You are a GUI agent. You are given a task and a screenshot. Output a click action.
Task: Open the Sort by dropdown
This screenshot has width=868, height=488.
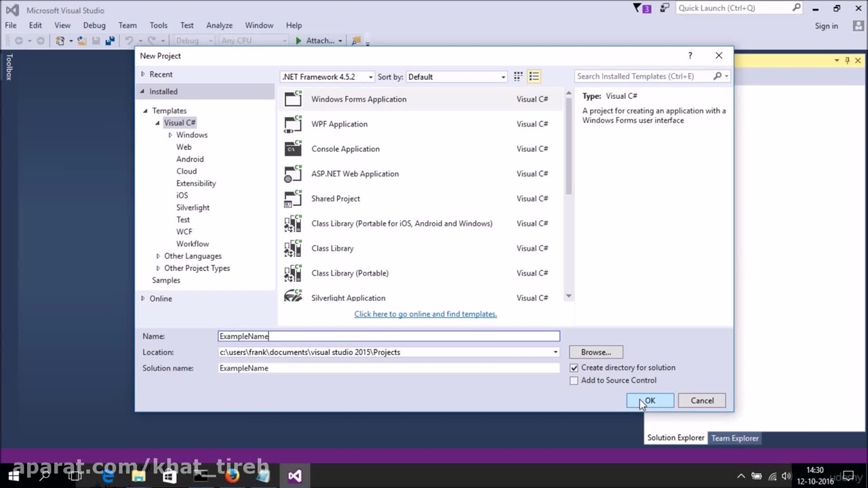[x=456, y=77]
